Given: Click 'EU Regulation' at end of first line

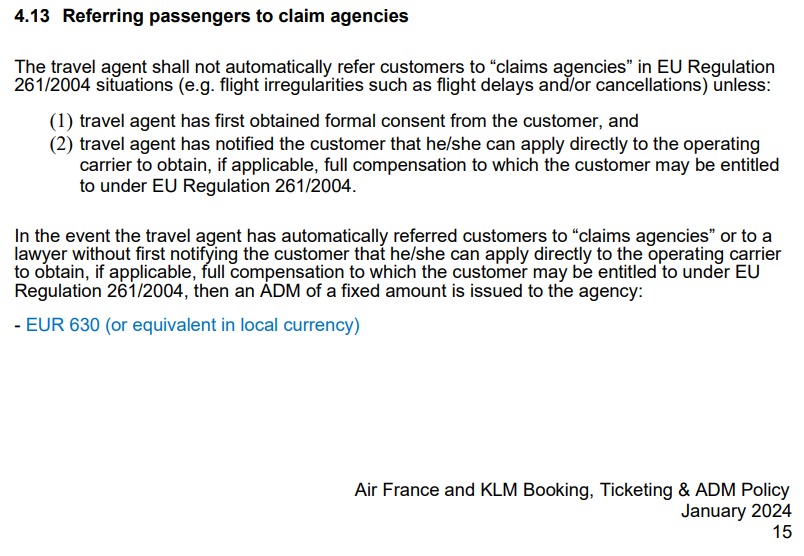Looking at the screenshot, I should tap(716, 67).
